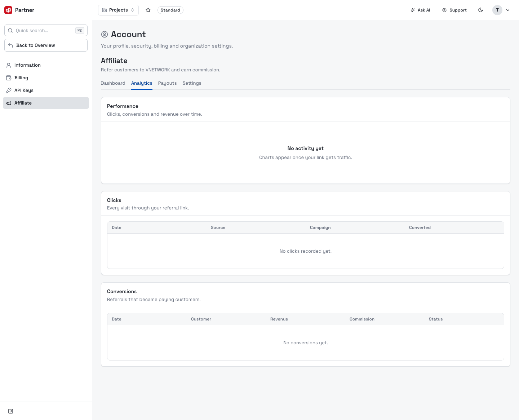
Task: Click the Converted column header
Action: [420, 227]
